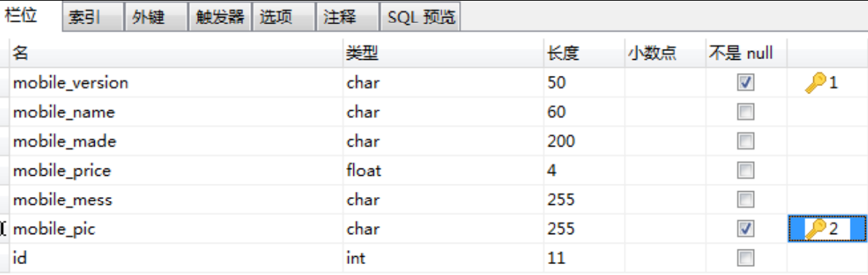Image resolution: width=868 pixels, height=275 pixels.
Task: Switch to the 触发器 tab
Action: click(x=220, y=18)
